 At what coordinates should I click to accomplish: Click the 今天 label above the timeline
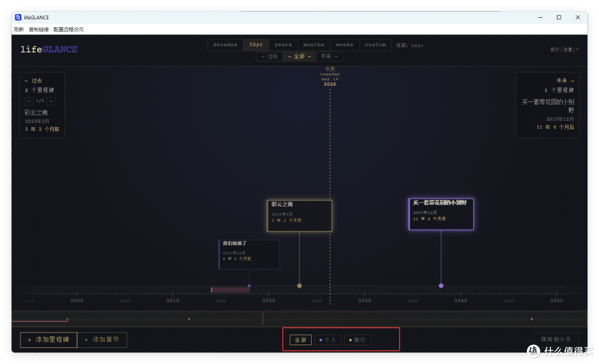pos(330,69)
